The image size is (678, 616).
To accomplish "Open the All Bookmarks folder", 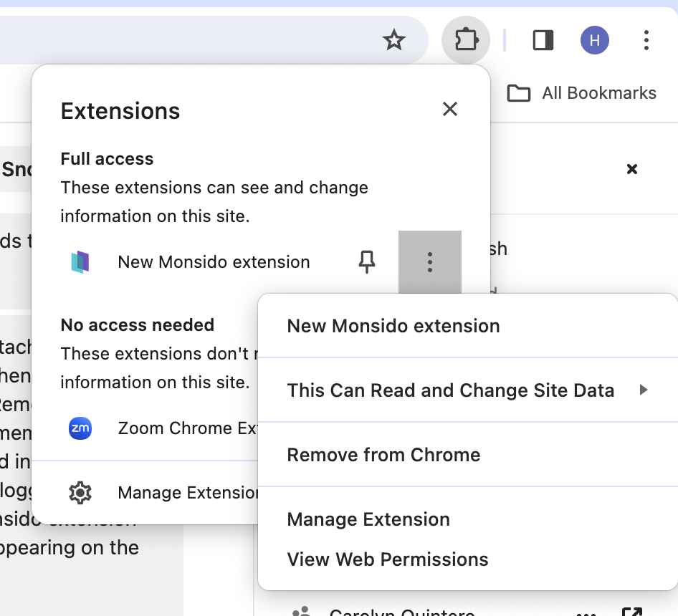I will pos(581,93).
